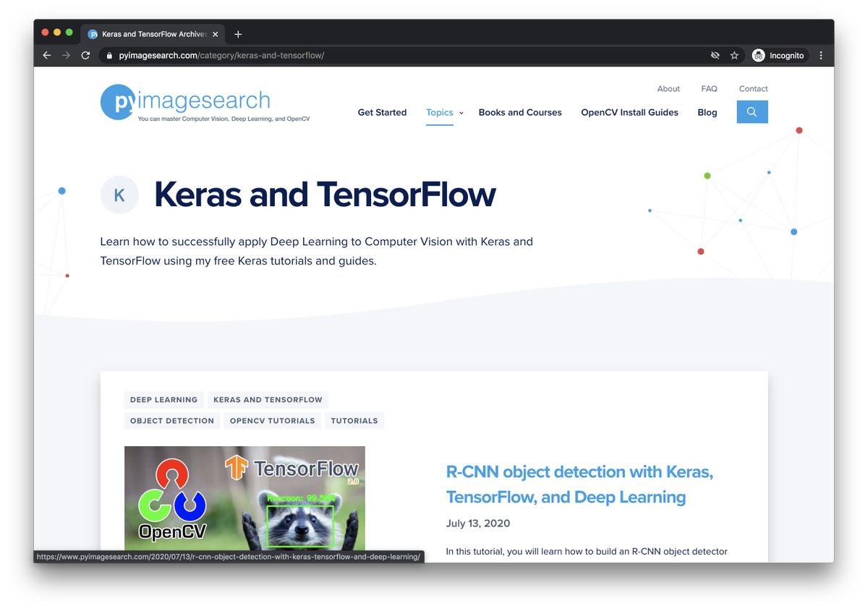Select the OPENCV TUTORIALS tag
This screenshot has height=611, width=868.
tap(272, 421)
